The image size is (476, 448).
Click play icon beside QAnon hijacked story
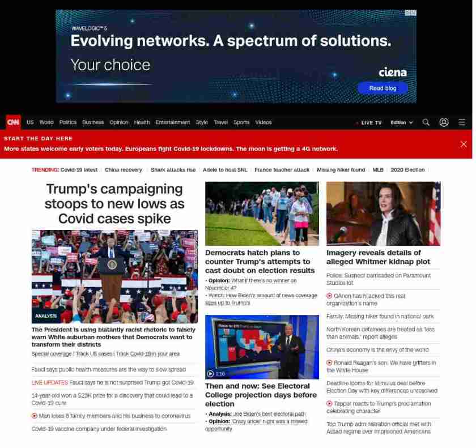[x=329, y=296]
